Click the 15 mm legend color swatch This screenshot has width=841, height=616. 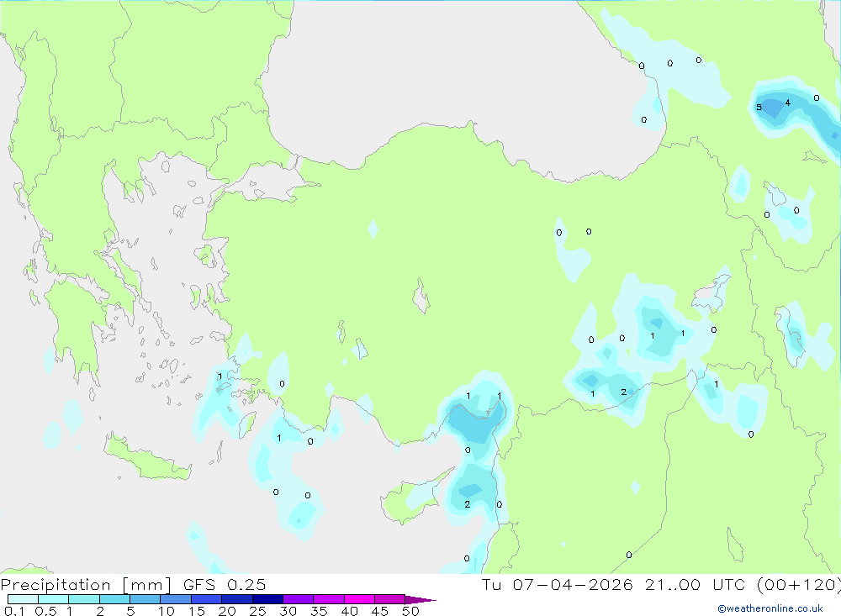point(206,599)
